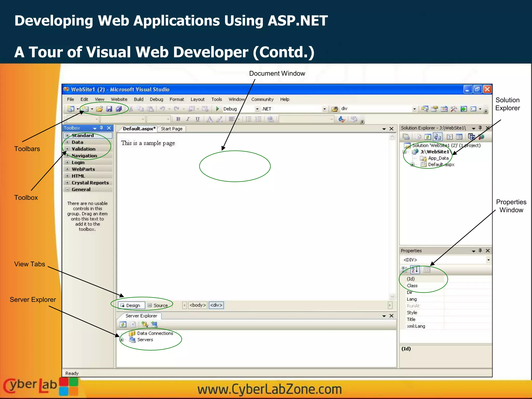Click the document vertical scrollbar down arrow
532x399 pixels.
pos(392,296)
